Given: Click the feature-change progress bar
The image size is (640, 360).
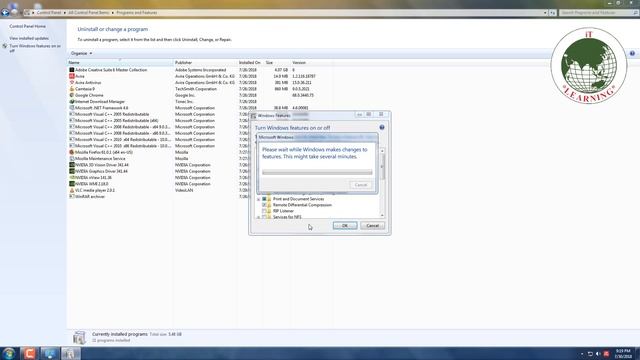Looking at the screenshot, I should pos(317,173).
